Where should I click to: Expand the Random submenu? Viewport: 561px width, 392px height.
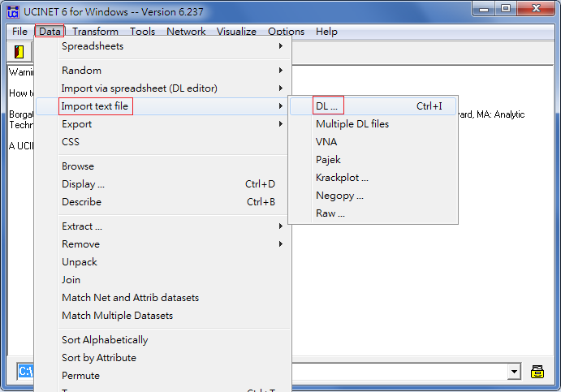(x=163, y=71)
